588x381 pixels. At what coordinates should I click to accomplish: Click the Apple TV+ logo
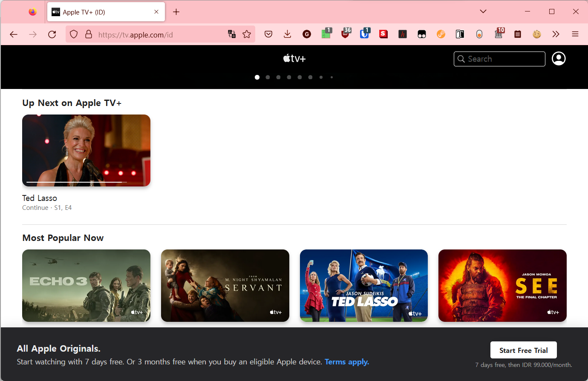tap(294, 58)
